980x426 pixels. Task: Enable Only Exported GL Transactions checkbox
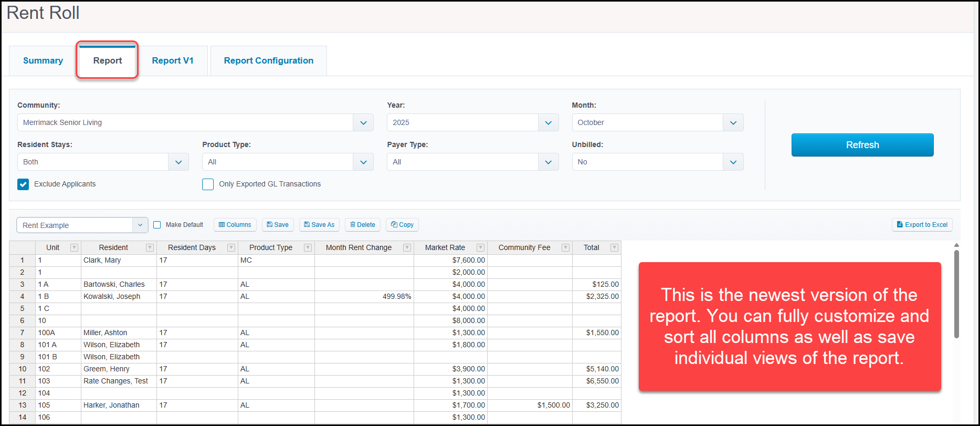point(208,184)
